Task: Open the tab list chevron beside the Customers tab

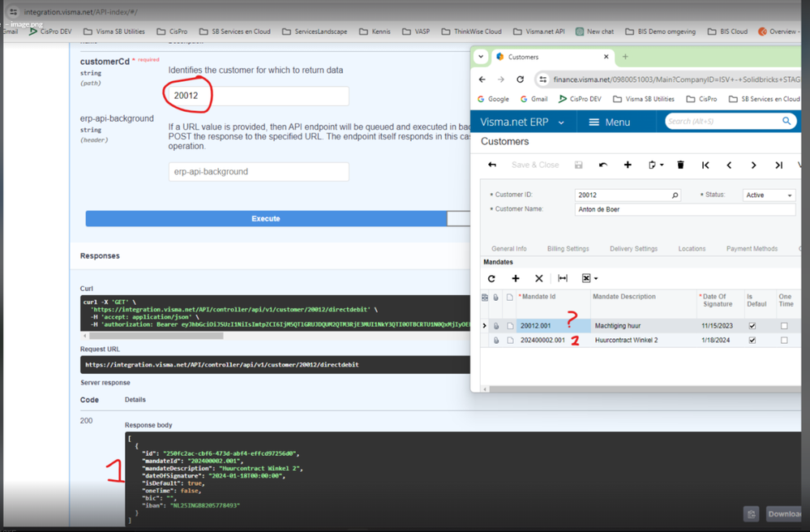Action: pos(481,57)
